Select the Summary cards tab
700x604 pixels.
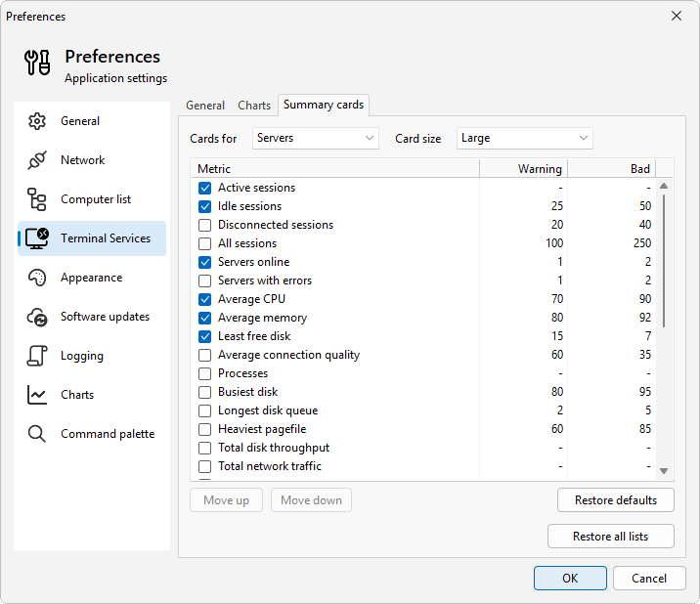[x=324, y=105]
